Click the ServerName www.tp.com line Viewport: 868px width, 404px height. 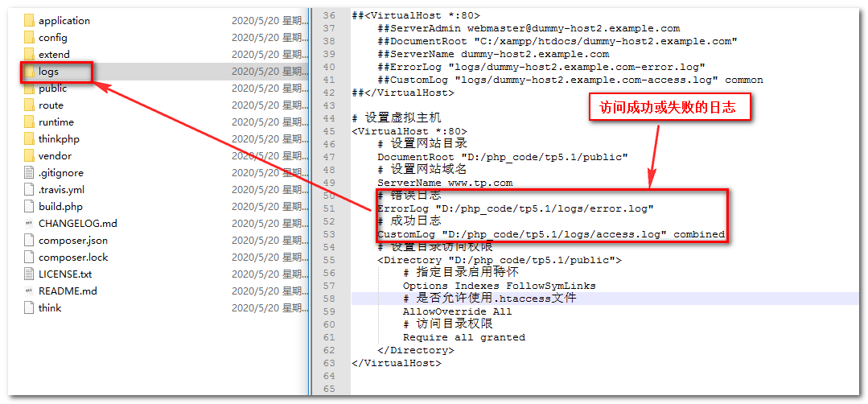coord(445,183)
